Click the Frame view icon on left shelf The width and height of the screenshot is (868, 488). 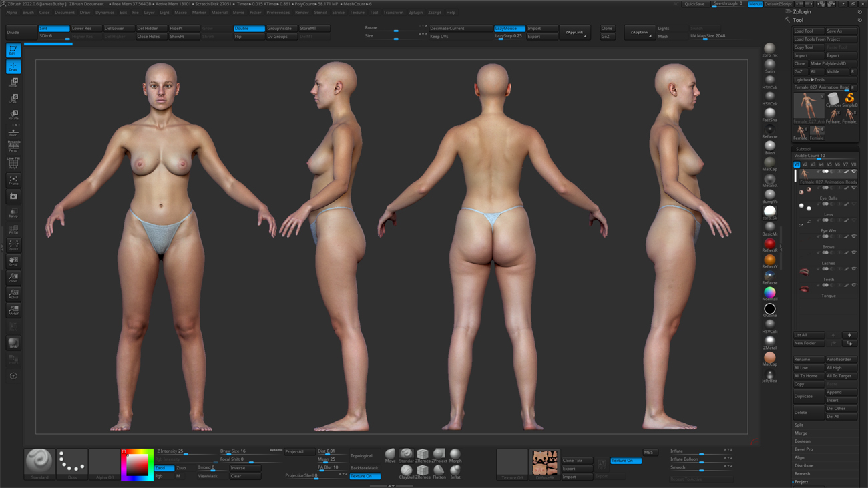click(x=13, y=180)
